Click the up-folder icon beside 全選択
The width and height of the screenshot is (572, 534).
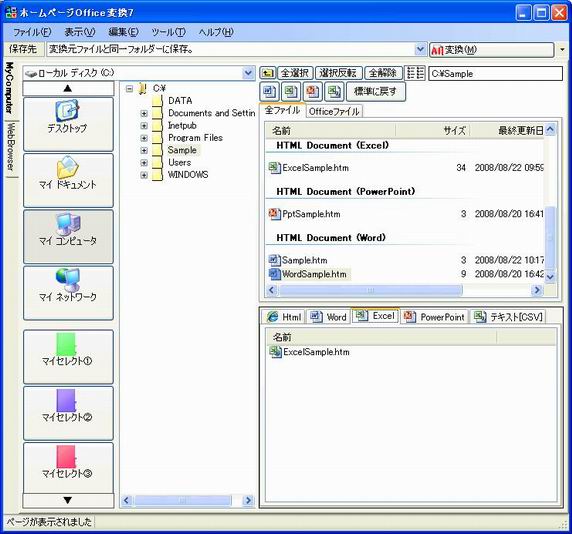click(267, 73)
